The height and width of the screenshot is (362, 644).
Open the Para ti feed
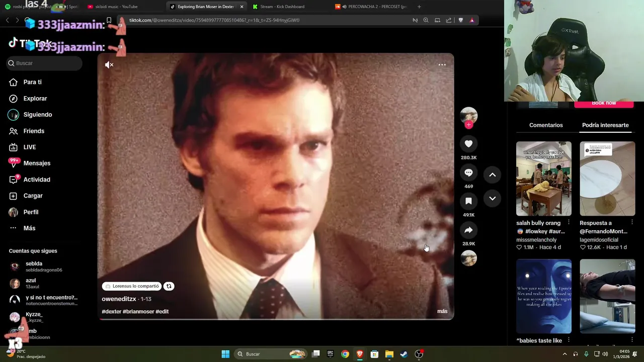[x=32, y=82]
